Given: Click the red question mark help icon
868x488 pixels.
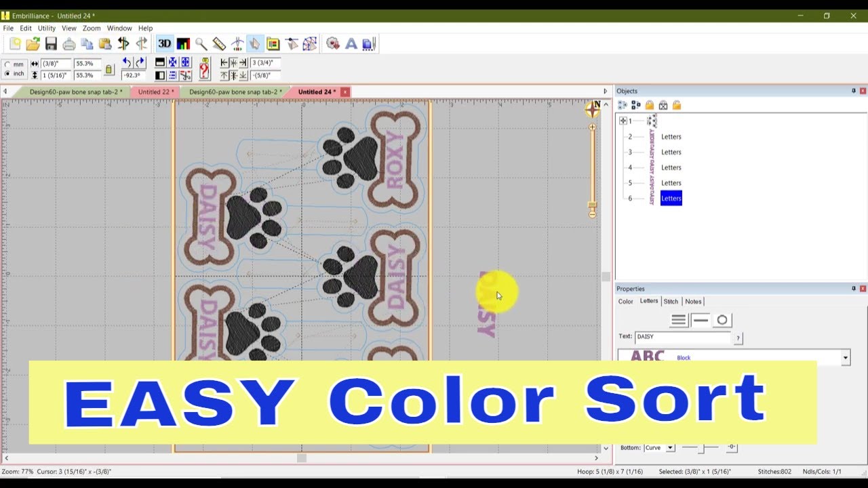Looking at the screenshot, I should pyautogui.click(x=203, y=68).
